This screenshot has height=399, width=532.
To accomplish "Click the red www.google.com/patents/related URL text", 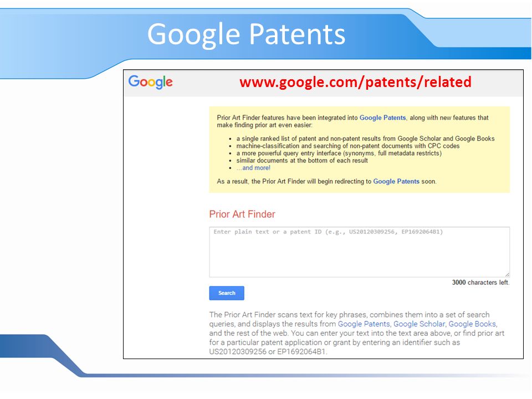I will (355, 82).
